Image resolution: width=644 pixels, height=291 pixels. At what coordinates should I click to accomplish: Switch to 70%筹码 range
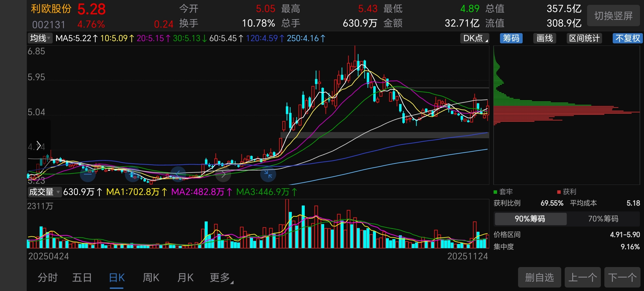click(603, 219)
